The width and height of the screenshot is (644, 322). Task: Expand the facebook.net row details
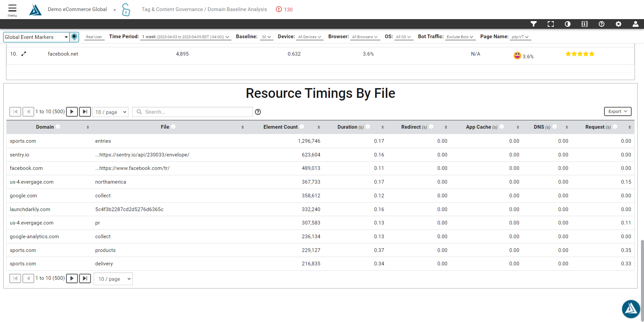click(24, 54)
